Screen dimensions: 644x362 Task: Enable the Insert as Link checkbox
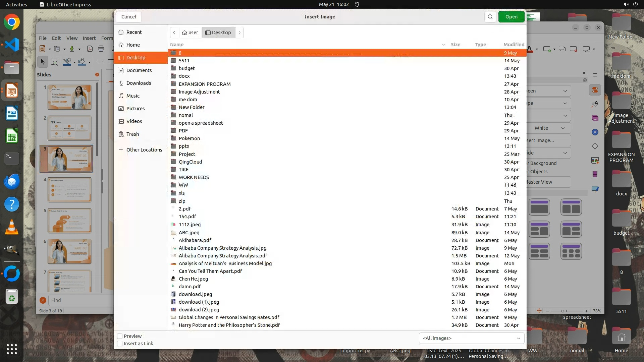pyautogui.click(x=120, y=344)
